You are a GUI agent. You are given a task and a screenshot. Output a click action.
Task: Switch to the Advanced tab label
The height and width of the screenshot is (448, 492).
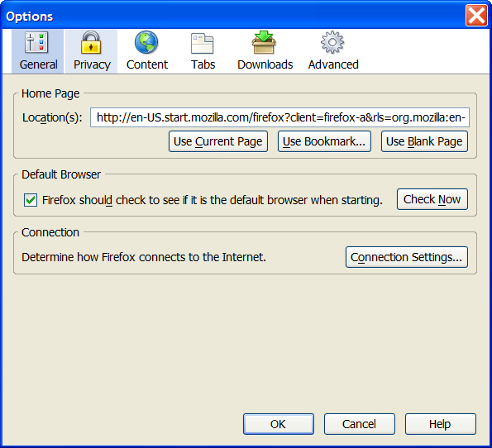tap(333, 64)
